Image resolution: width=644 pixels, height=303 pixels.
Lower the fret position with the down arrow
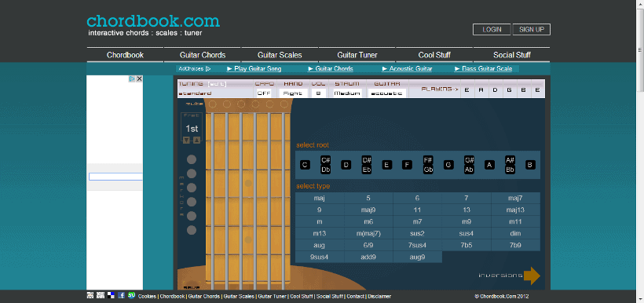186,140
